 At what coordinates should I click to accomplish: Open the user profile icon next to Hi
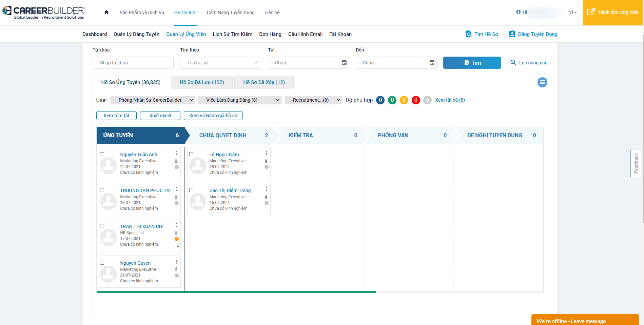click(518, 12)
